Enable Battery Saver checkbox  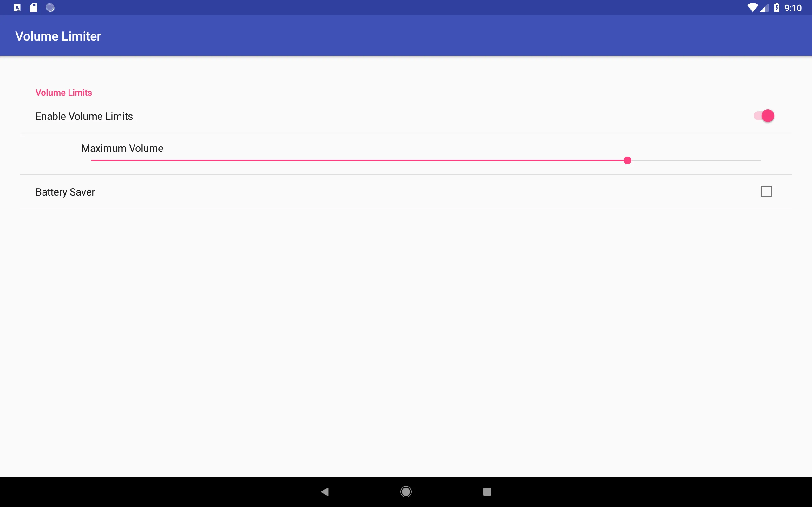[766, 192]
